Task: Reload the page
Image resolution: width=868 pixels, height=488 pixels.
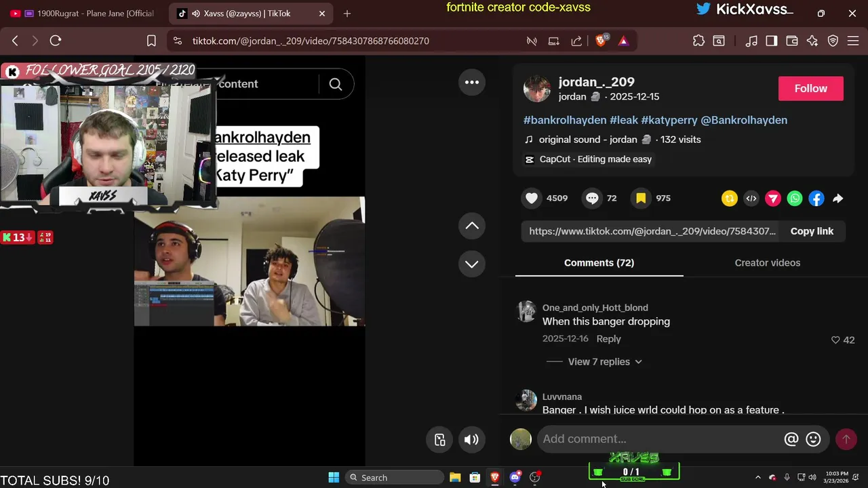Action: point(56,41)
